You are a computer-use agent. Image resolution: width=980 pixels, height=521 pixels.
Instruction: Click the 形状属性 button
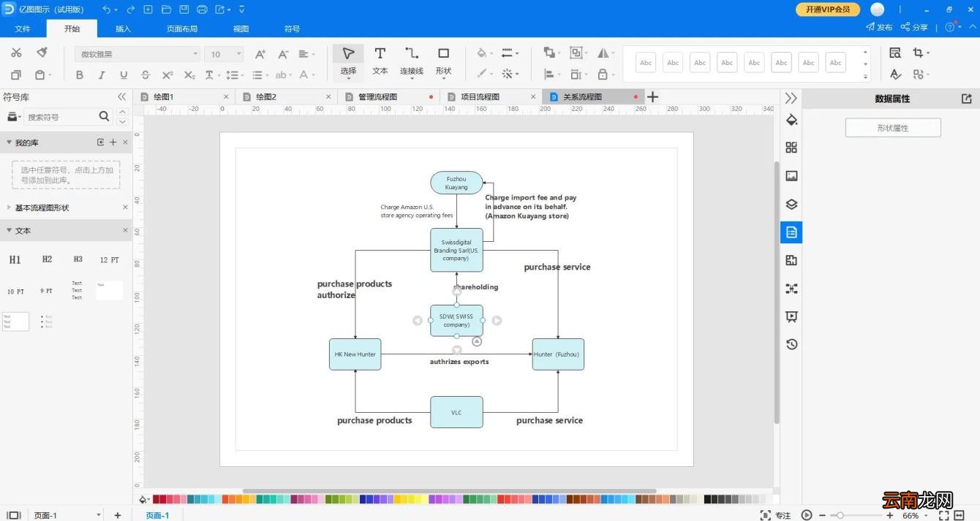coord(893,128)
